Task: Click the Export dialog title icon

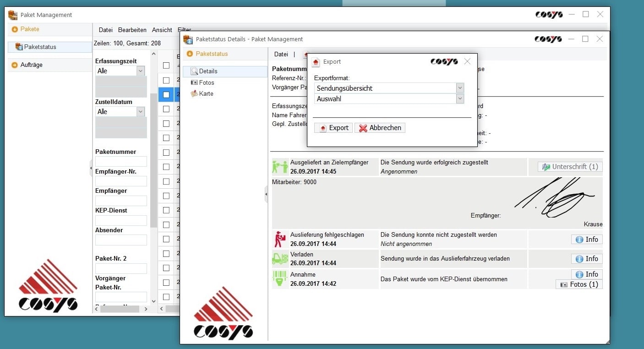Action: tap(316, 62)
